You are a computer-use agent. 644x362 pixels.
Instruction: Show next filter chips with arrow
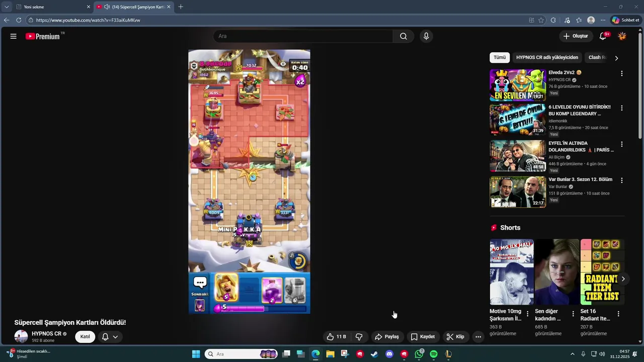point(616,58)
